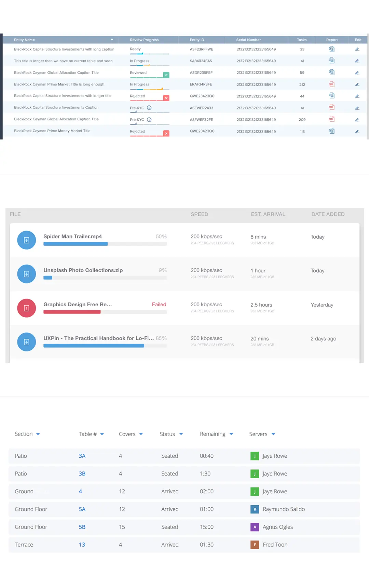
Task: Click entity name 'This title is longer than we have'
Action: [63, 61]
